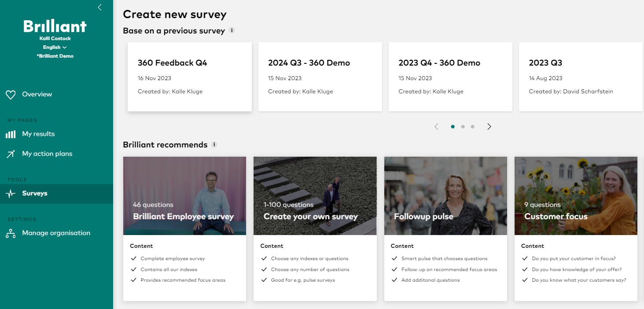Image resolution: width=644 pixels, height=309 pixels.
Task: Click the Create new survey heading
Action: click(175, 14)
